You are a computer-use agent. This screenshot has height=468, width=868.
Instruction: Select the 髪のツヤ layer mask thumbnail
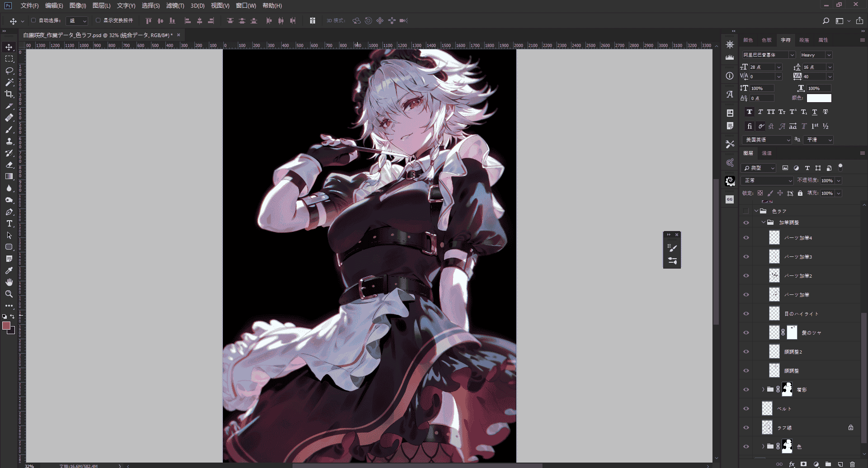coord(792,332)
